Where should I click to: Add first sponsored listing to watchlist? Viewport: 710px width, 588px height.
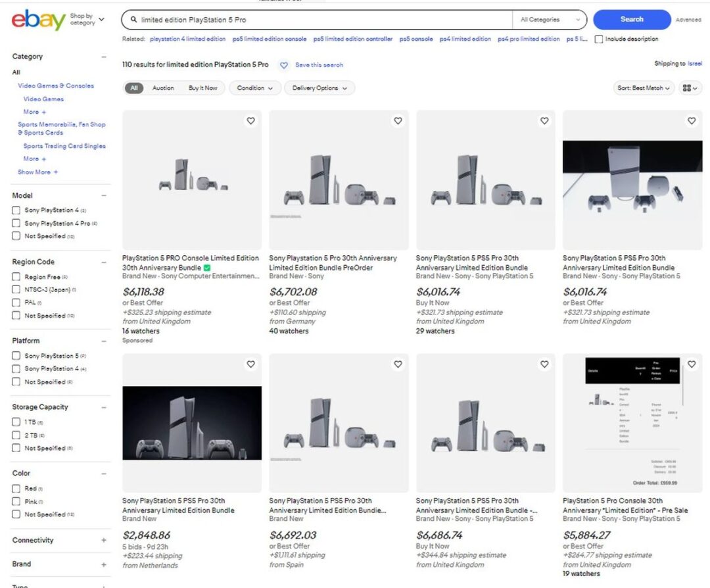(x=250, y=121)
